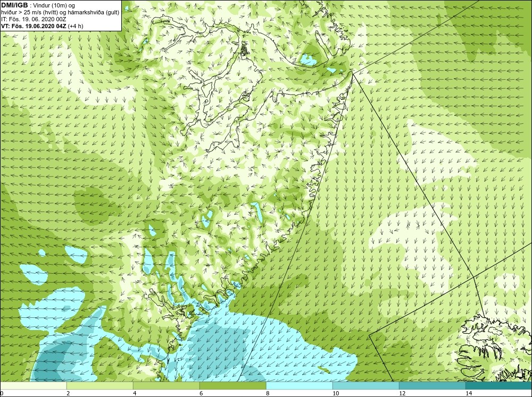The width and height of the screenshot is (532, 397).
Task: Click the 12–14 m/s legend color band
Action: pyautogui.click(x=432, y=385)
